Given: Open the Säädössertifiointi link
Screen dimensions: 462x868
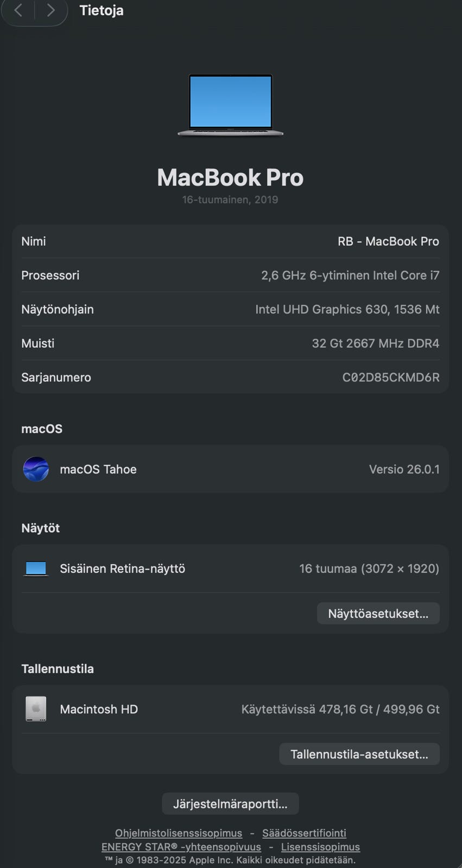Looking at the screenshot, I should 304,833.
